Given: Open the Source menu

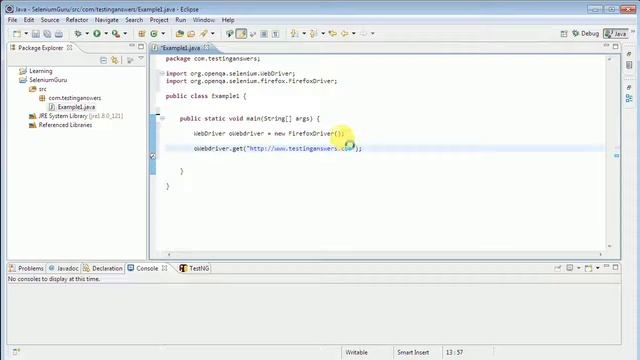Looking at the screenshot, I should (50, 20).
